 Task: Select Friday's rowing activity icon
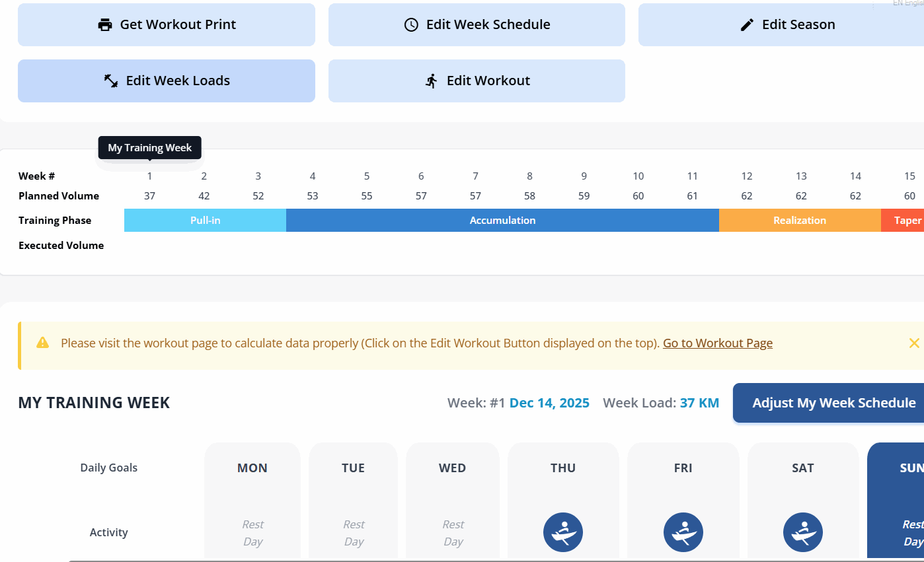(683, 532)
